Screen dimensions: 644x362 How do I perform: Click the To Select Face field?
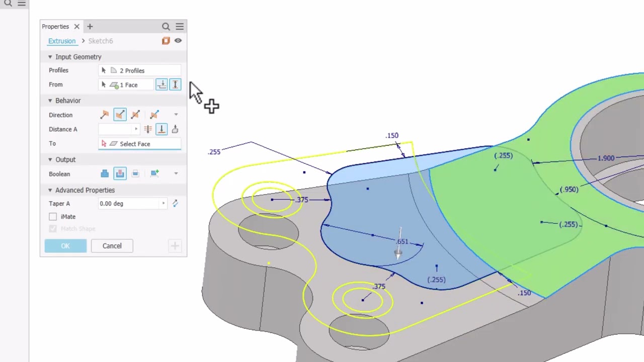[x=140, y=144]
